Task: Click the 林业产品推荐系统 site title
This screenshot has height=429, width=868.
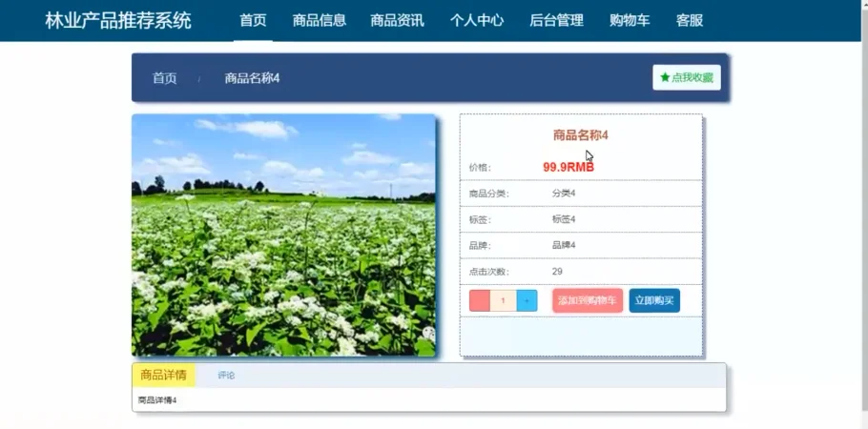Action: tap(118, 21)
